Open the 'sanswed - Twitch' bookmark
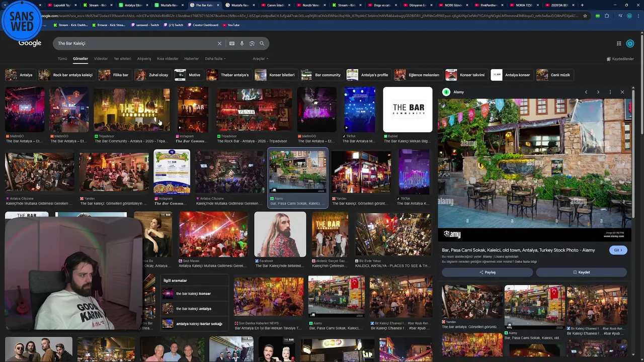The image size is (644, 362). (145, 25)
